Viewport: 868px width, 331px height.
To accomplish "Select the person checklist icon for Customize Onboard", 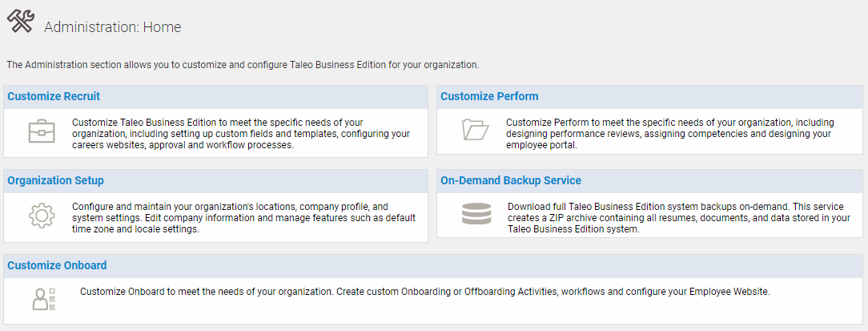I will pos(42,298).
